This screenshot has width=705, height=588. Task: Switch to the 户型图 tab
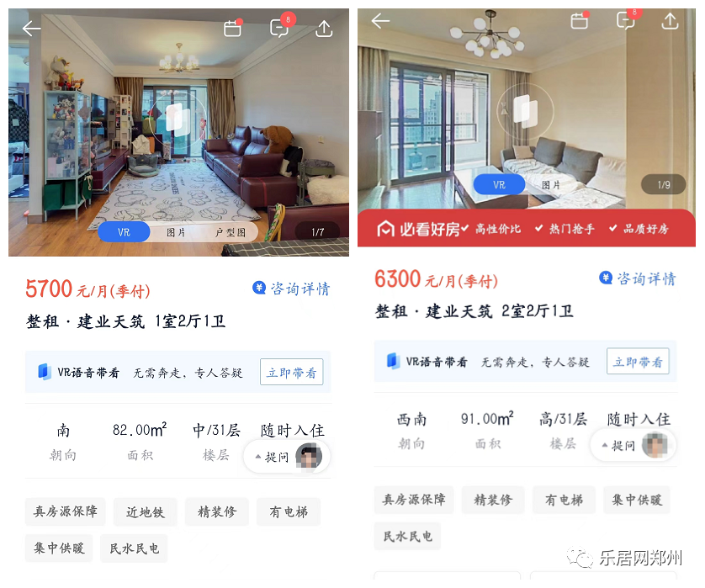coord(231,232)
